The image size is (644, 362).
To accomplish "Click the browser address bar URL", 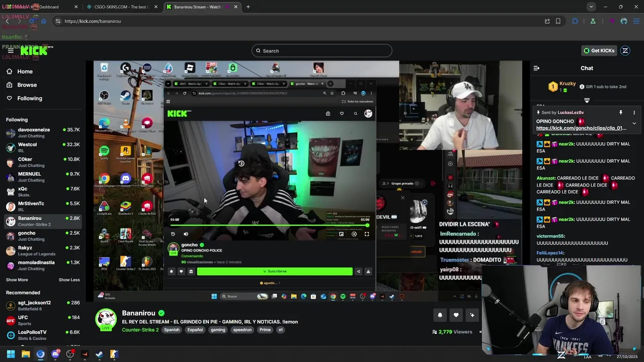I will (x=93, y=21).
